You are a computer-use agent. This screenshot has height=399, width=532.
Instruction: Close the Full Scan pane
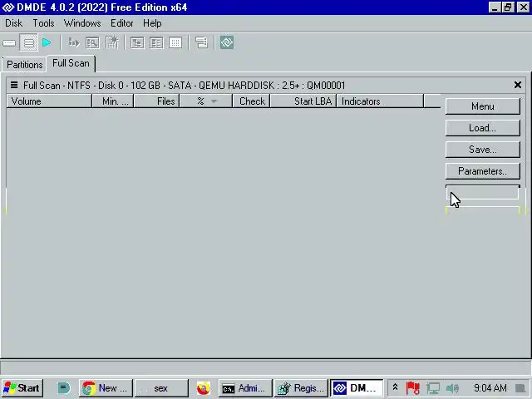pos(518,85)
